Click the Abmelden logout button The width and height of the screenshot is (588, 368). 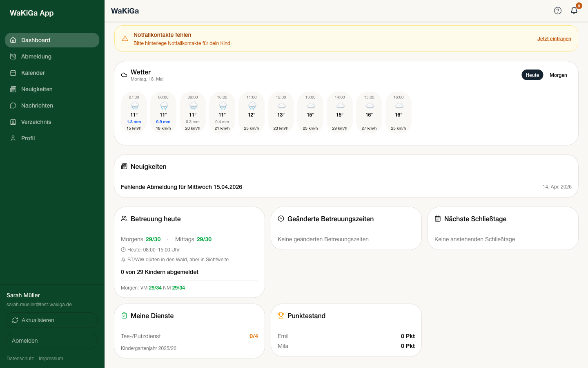(52, 341)
